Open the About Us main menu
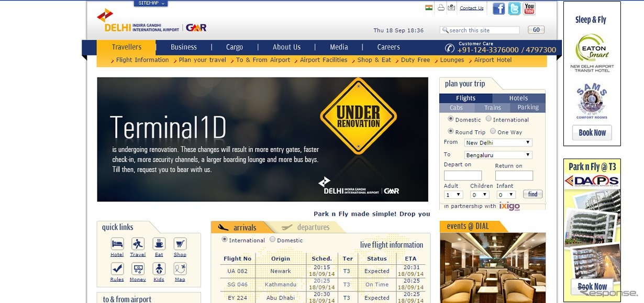The image size is (644, 303). coord(286,47)
